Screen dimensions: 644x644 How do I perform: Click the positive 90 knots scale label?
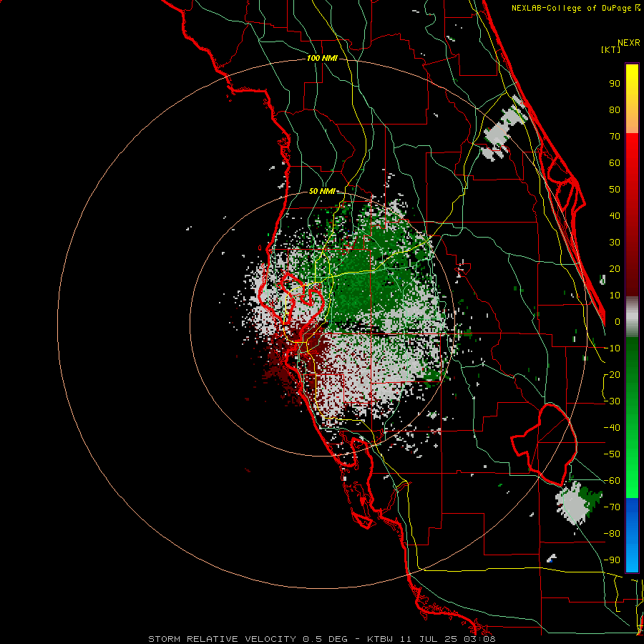[615, 84]
